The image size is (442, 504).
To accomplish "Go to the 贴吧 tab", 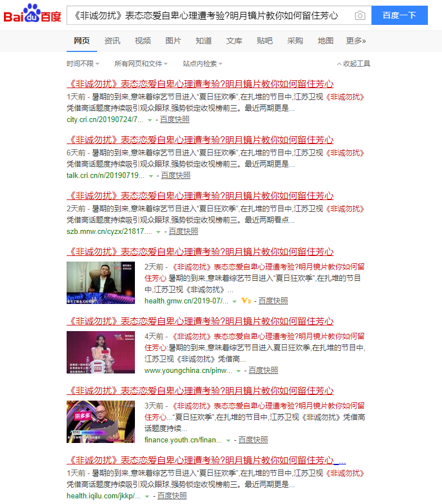I will (265, 41).
